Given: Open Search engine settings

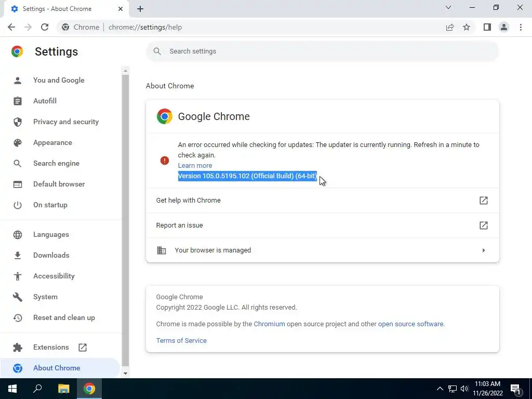Looking at the screenshot, I should pos(56,163).
